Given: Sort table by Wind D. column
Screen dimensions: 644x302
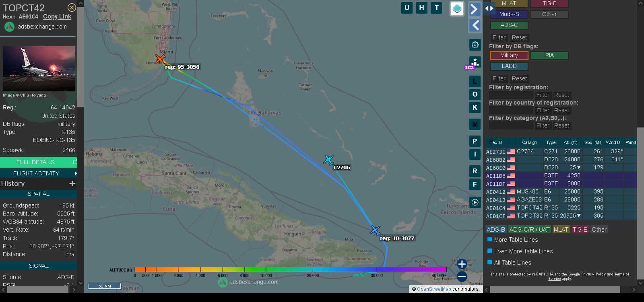Looking at the screenshot, I should 613,142.
